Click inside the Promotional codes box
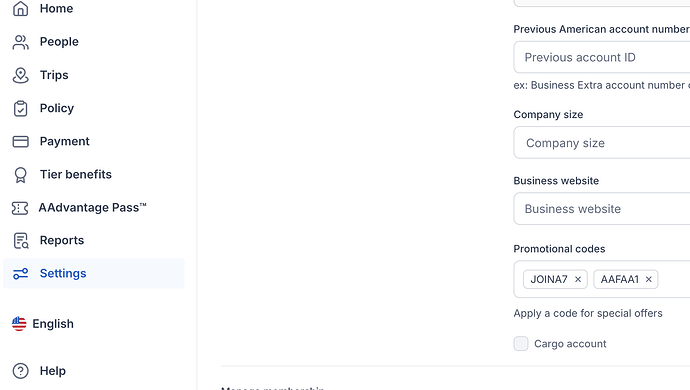 pyautogui.click(x=673, y=279)
